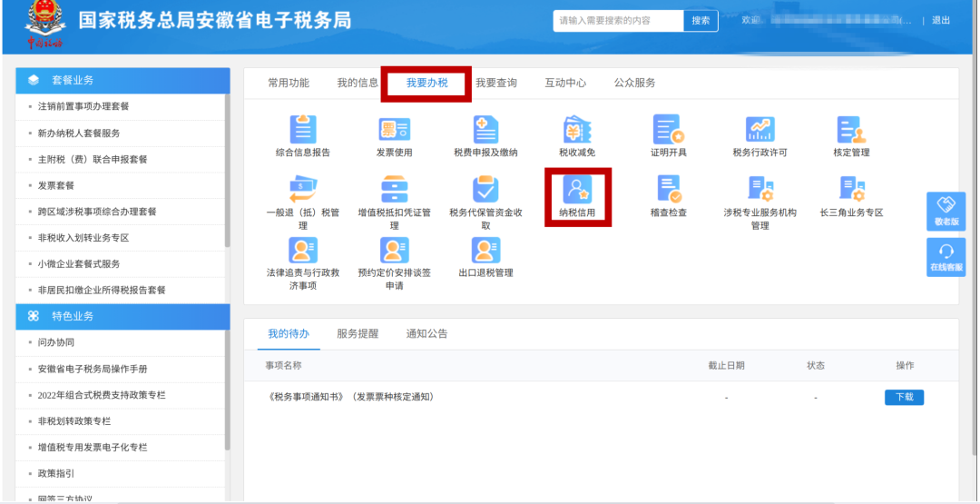Open the 在线客服 floating button
This screenshot has height=504, width=980.
tap(946, 258)
